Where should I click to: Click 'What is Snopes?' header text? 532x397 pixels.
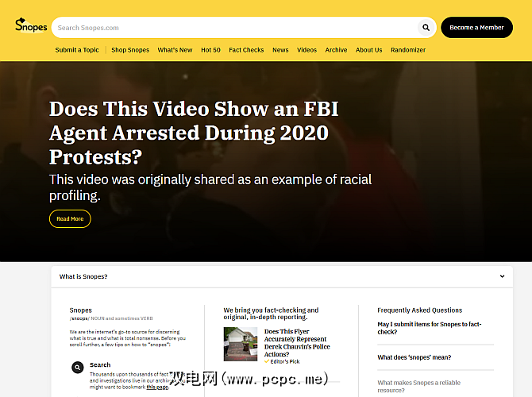pos(83,276)
